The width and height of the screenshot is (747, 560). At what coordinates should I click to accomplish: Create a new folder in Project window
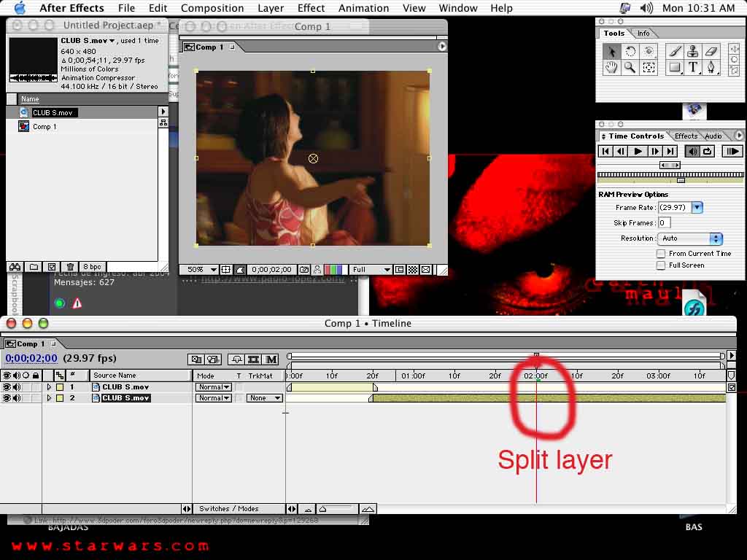pos(34,267)
